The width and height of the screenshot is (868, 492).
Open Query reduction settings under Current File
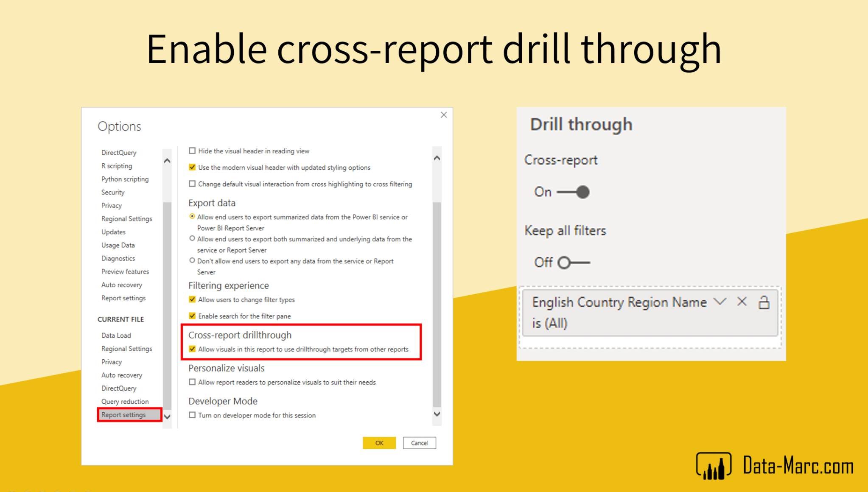click(x=125, y=401)
